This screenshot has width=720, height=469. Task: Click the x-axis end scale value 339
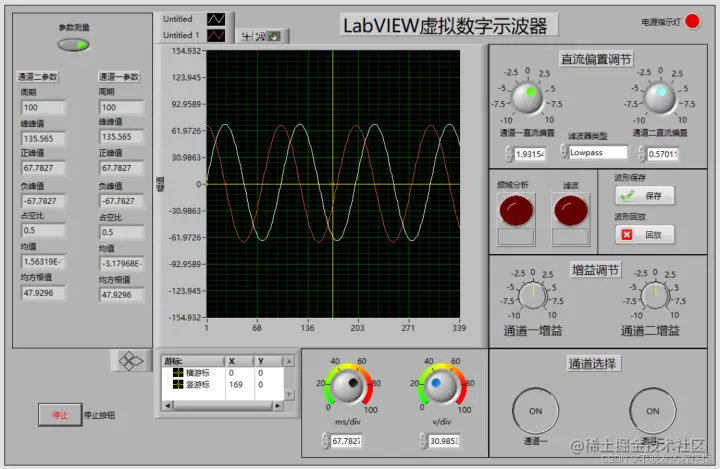(x=459, y=328)
